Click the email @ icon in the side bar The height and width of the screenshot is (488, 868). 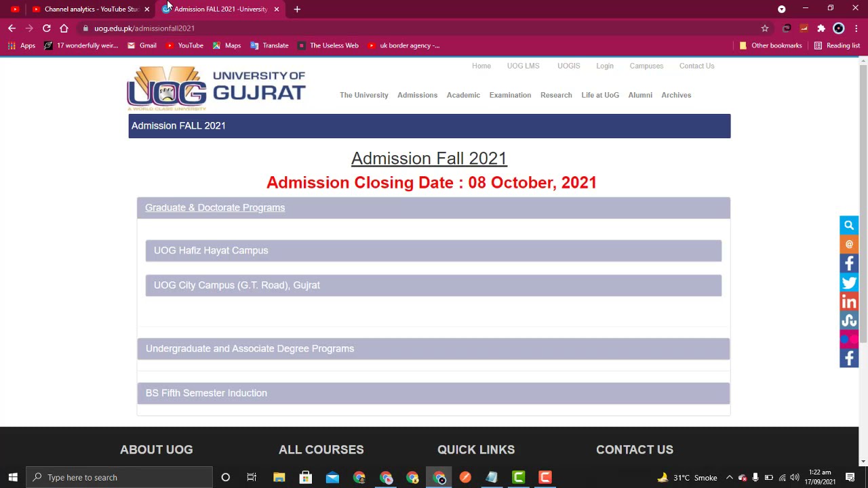pos(849,244)
